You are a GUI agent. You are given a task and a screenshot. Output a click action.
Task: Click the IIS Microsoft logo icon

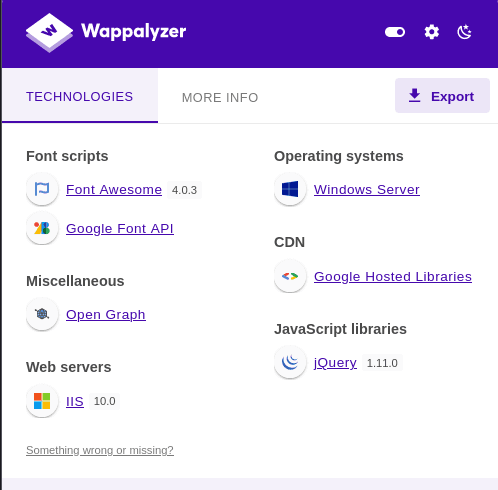pos(42,401)
